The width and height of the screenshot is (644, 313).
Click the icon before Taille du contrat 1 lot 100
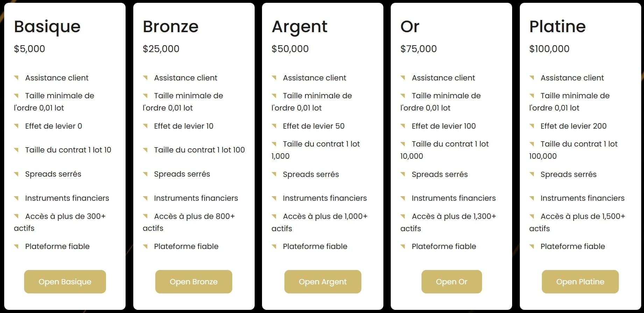click(146, 150)
